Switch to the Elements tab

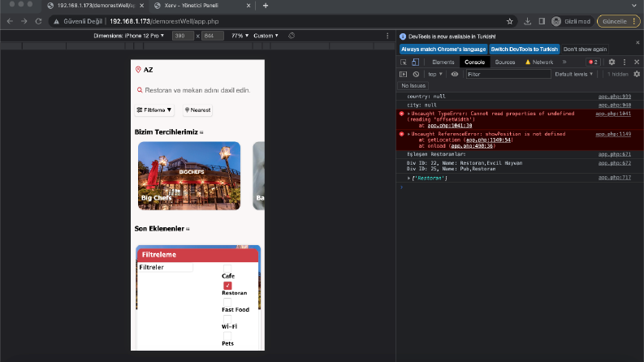tap(443, 62)
